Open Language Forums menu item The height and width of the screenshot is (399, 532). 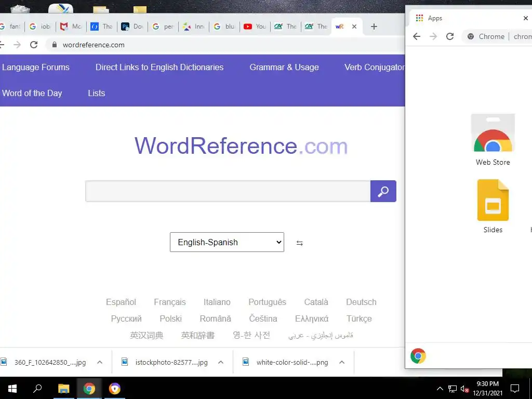tap(36, 67)
